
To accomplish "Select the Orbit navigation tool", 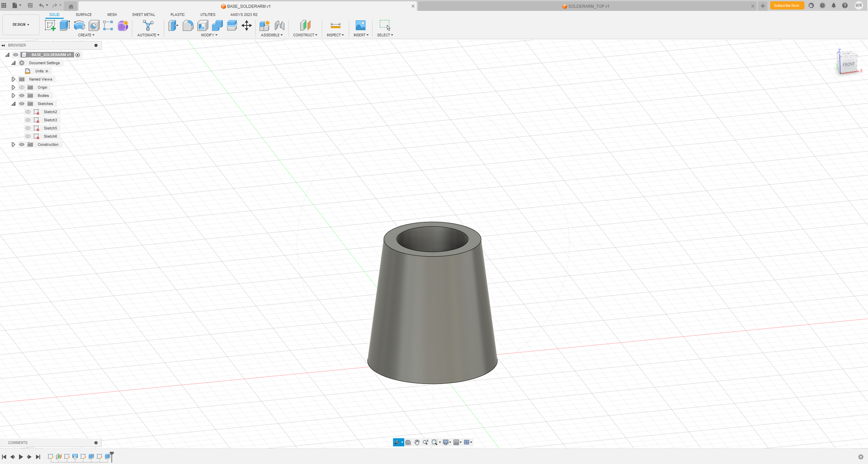I will point(397,442).
